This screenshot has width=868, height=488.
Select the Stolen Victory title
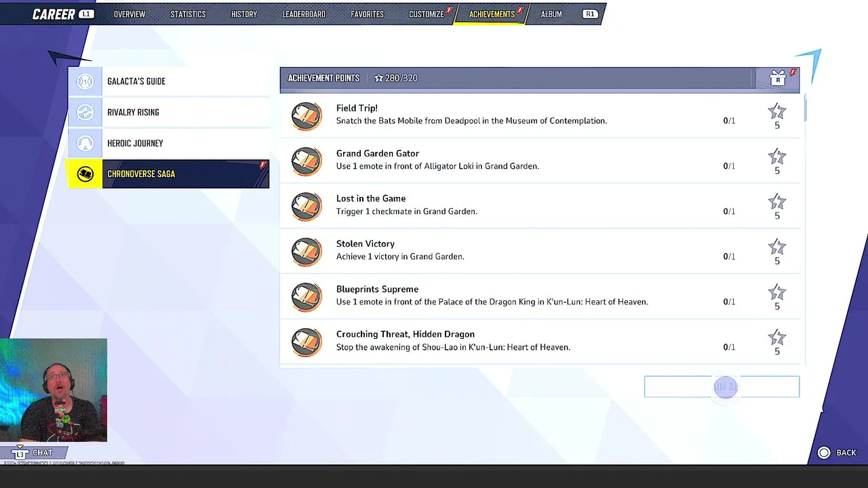[x=366, y=244]
